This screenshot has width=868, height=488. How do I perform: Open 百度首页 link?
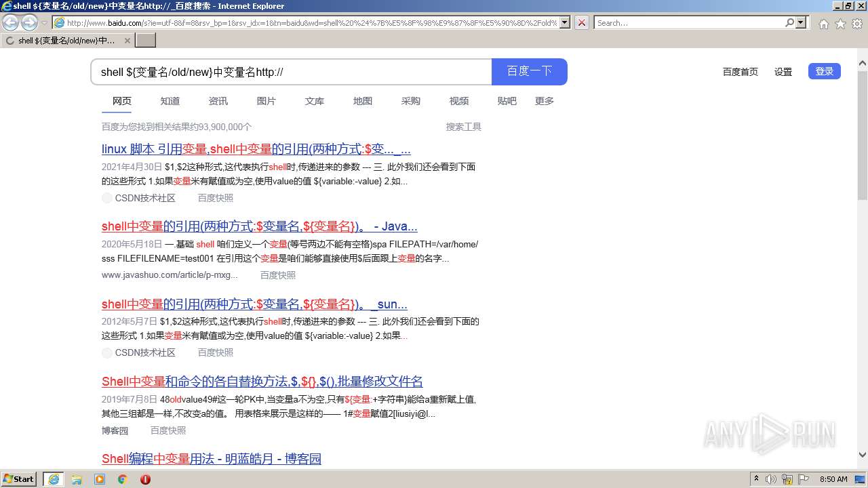[740, 72]
